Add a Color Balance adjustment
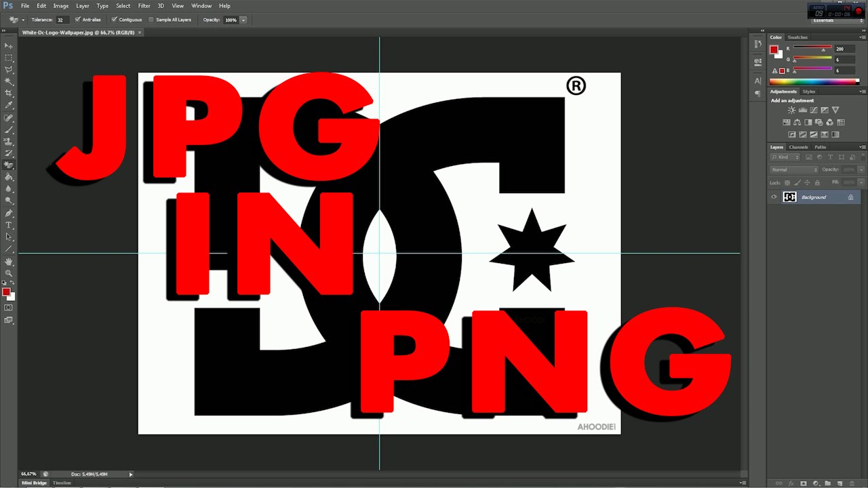868x488 pixels. (x=797, y=123)
